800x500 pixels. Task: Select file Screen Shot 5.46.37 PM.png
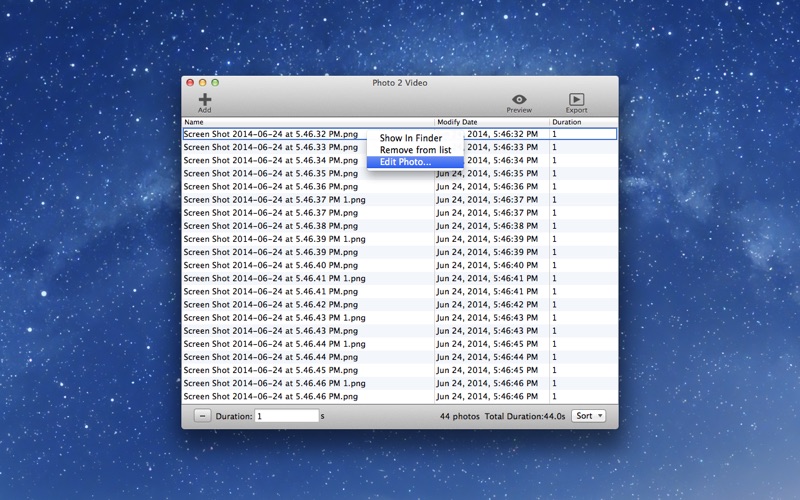[x=271, y=213]
